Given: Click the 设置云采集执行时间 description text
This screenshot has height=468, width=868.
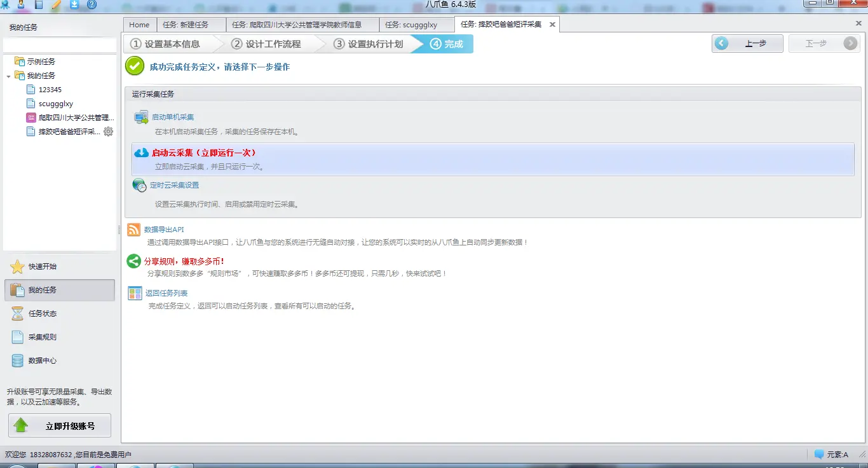Looking at the screenshot, I should [x=227, y=205].
